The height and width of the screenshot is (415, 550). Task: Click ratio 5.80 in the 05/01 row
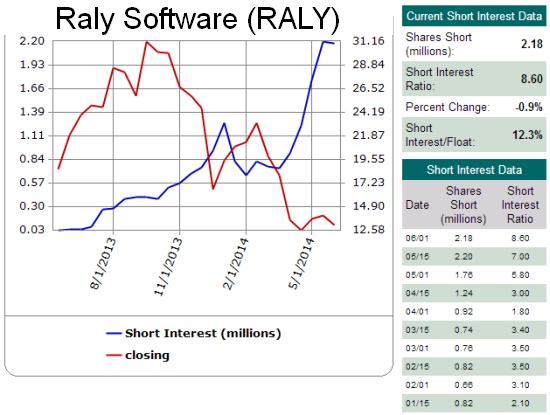(x=520, y=275)
